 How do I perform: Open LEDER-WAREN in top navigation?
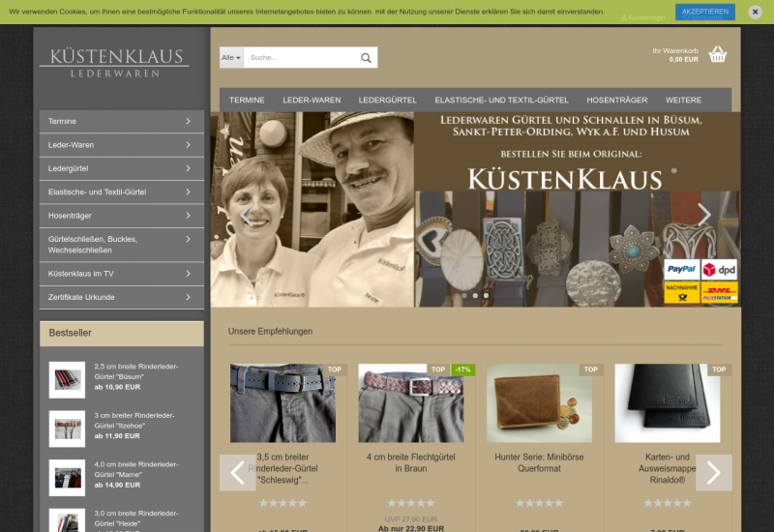[312, 100]
